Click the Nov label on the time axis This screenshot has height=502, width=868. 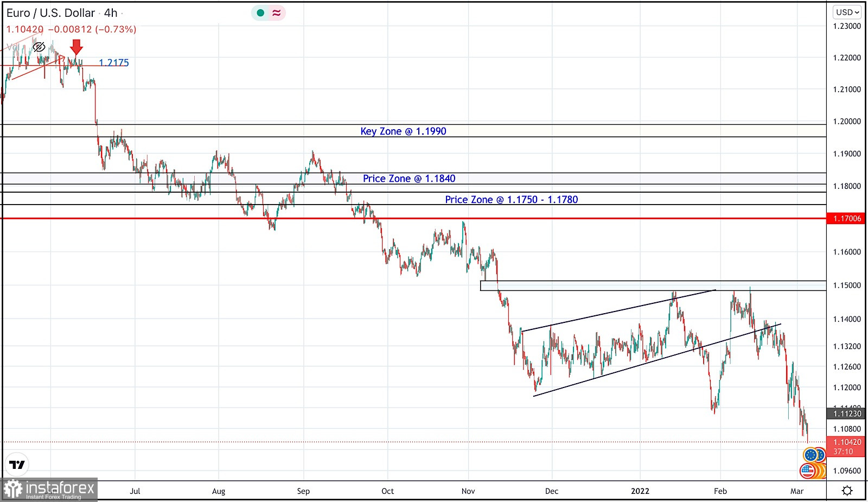point(468,491)
